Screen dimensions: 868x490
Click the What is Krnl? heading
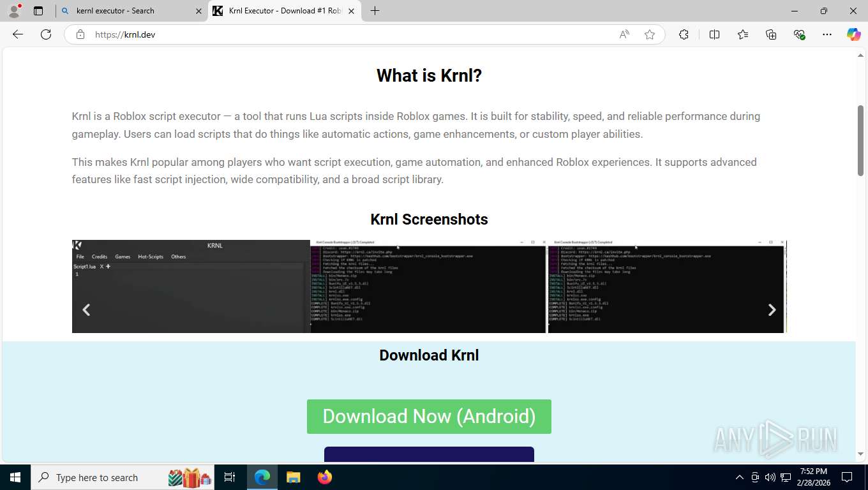point(429,76)
